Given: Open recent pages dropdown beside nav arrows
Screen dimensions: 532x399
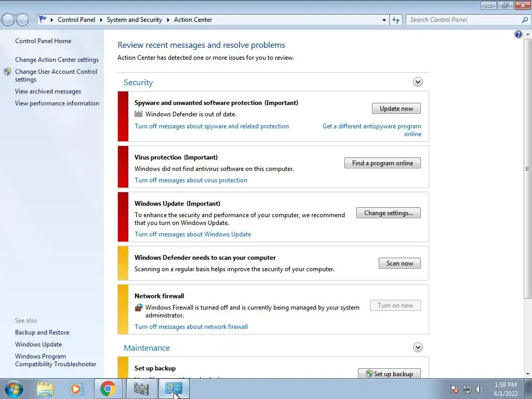Looking at the screenshot, I should coord(33,20).
